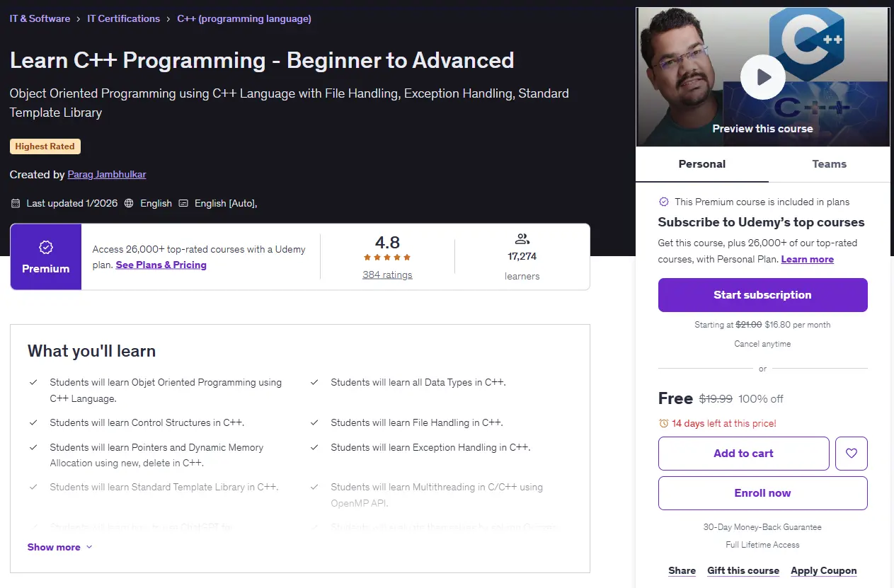
Task: Click the 'Full Lifetime Access' text
Action: coord(763,545)
